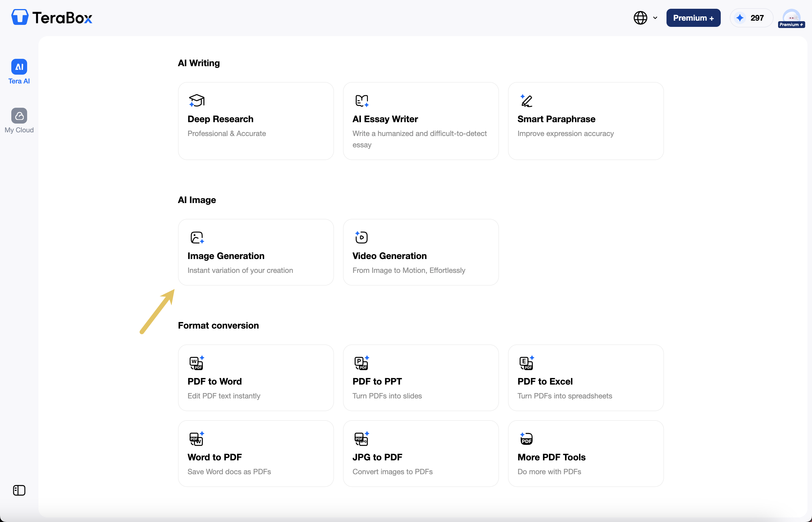812x522 pixels.
Task: Open the Tera AI sidebar icon
Action: 19,67
